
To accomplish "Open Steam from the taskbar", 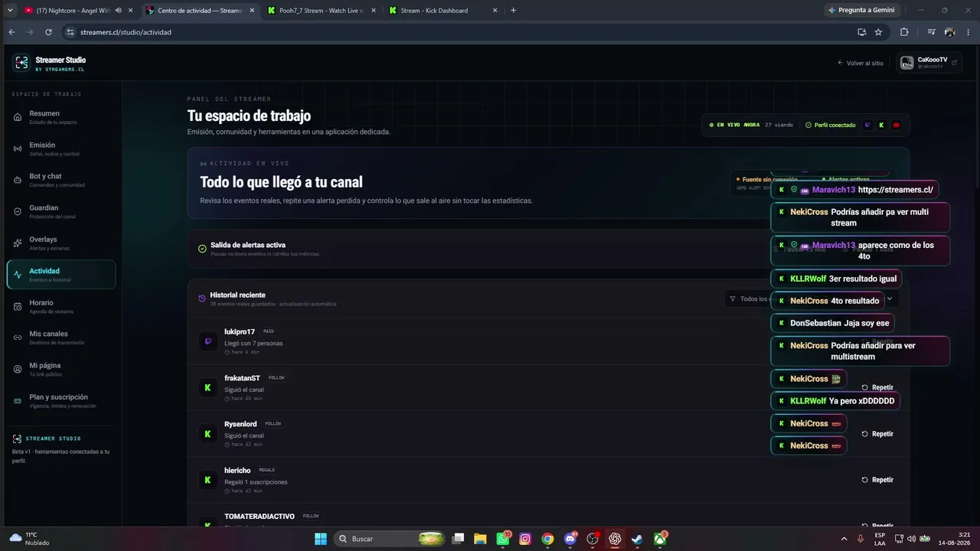I will (637, 539).
